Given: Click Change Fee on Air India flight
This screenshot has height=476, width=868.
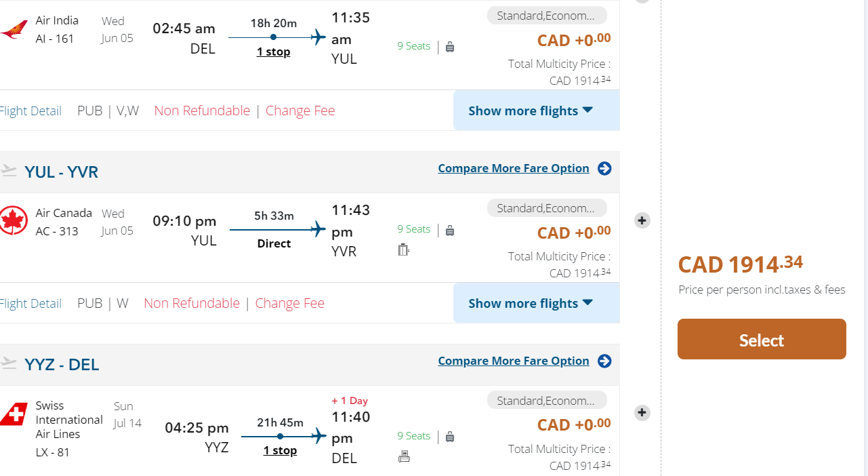Looking at the screenshot, I should [300, 111].
